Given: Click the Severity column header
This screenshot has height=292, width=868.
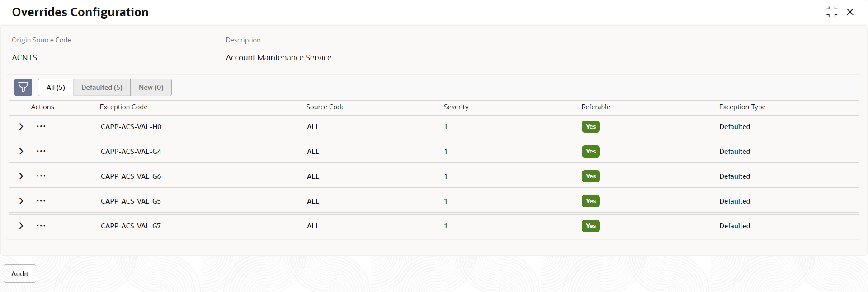Looking at the screenshot, I should (456, 107).
